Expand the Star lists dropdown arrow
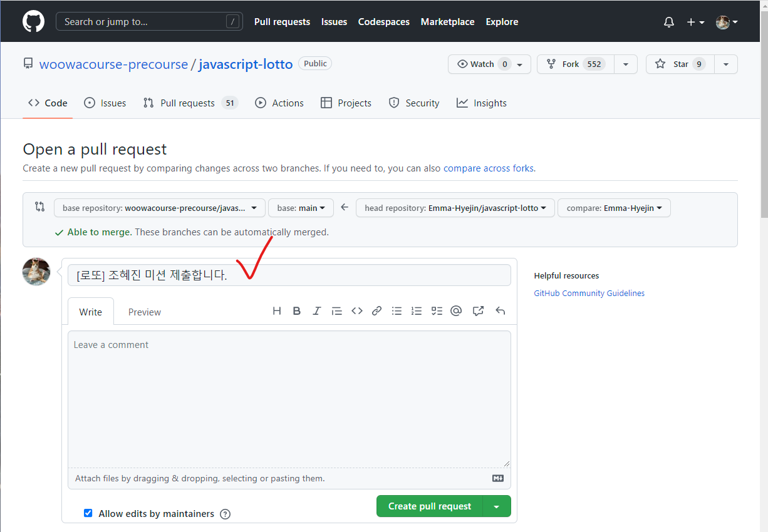The width and height of the screenshot is (768, 532). click(726, 64)
